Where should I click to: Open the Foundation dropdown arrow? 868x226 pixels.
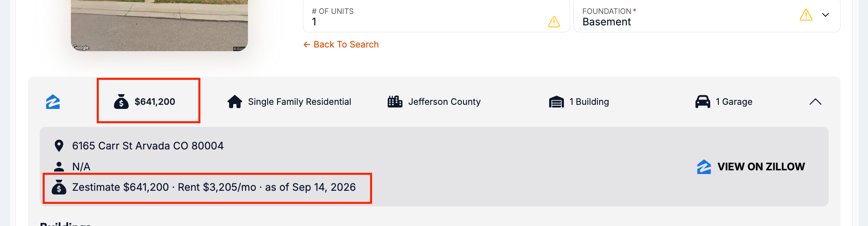tap(826, 15)
